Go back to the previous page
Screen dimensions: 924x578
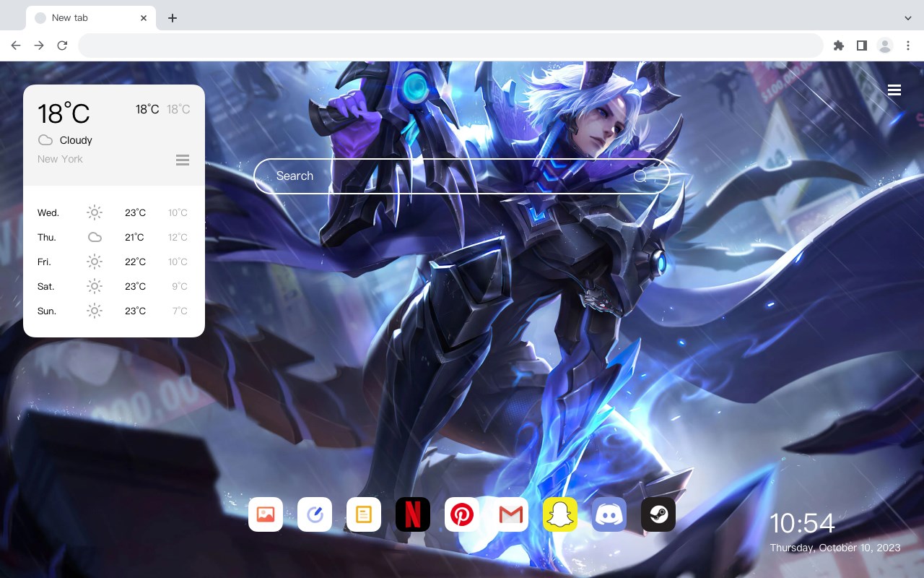click(x=16, y=46)
